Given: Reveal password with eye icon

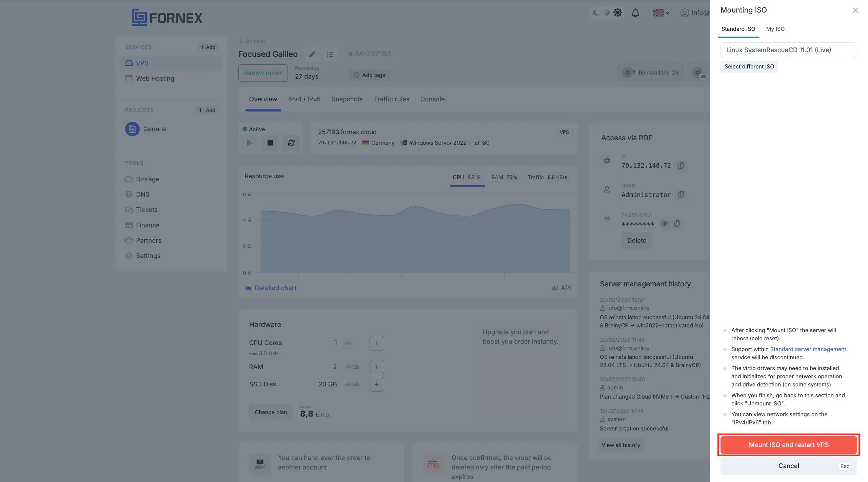Looking at the screenshot, I should click(664, 223).
